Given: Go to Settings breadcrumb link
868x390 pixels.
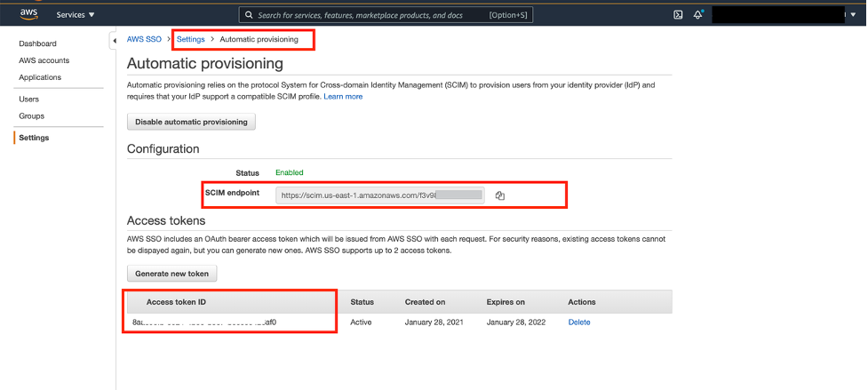Looking at the screenshot, I should (190, 39).
